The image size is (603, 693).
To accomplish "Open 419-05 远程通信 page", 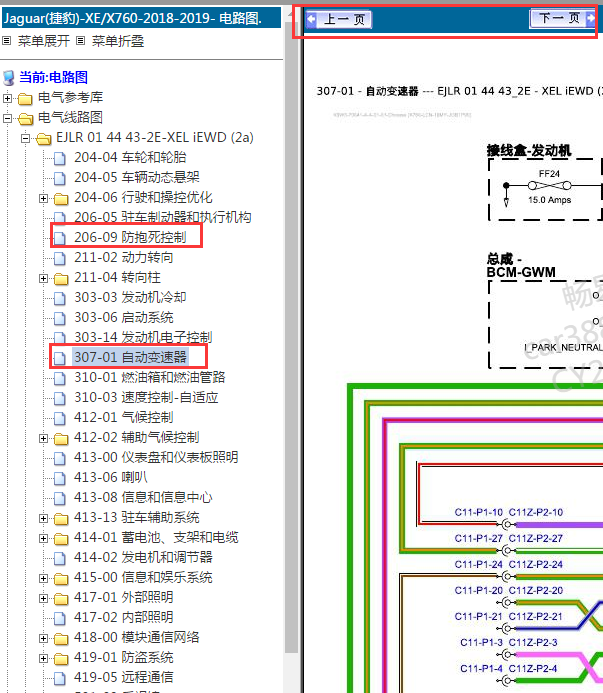I will pos(123,677).
